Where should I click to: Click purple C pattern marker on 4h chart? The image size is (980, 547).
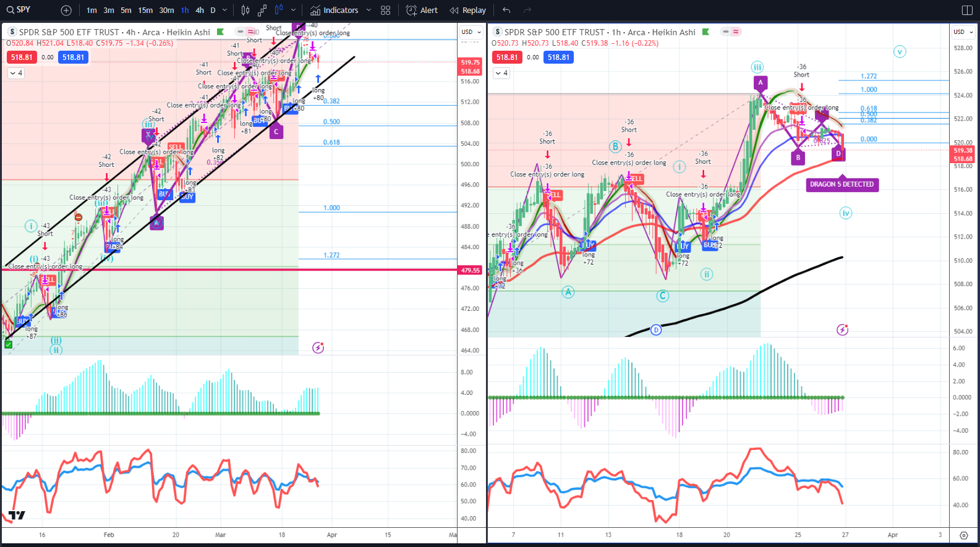coord(276,131)
